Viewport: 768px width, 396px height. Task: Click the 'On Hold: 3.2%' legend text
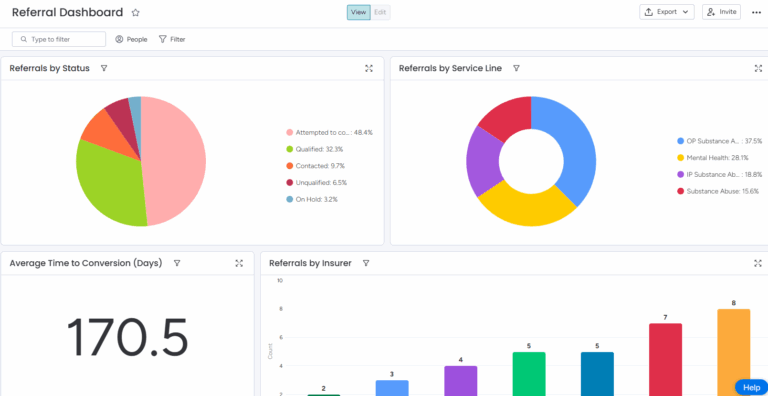(x=316, y=199)
